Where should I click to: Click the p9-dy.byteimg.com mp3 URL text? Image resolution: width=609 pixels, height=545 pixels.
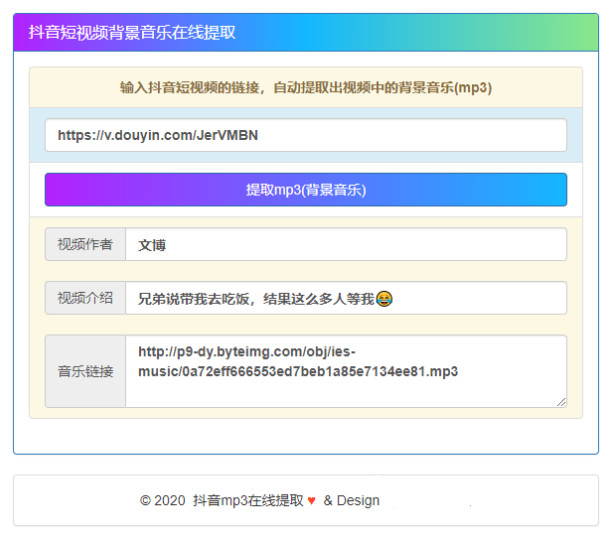coord(297,362)
